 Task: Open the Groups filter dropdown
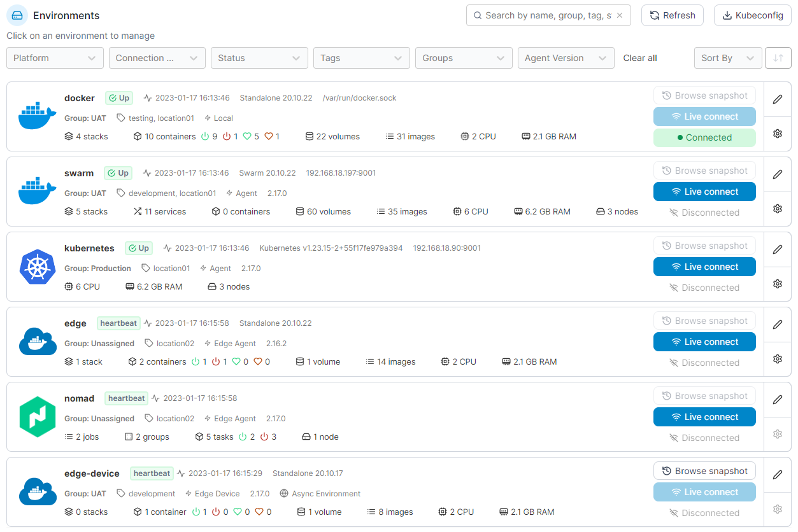(x=464, y=58)
